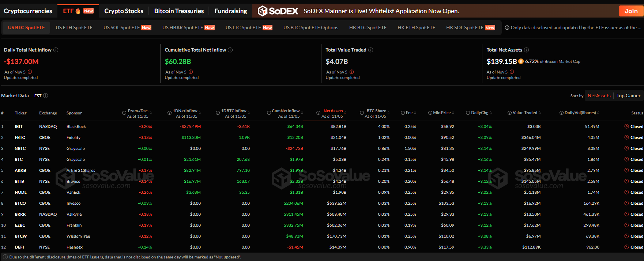The image size is (644, 261).
Task: Sort the table by Fee column
Action: 415,113
